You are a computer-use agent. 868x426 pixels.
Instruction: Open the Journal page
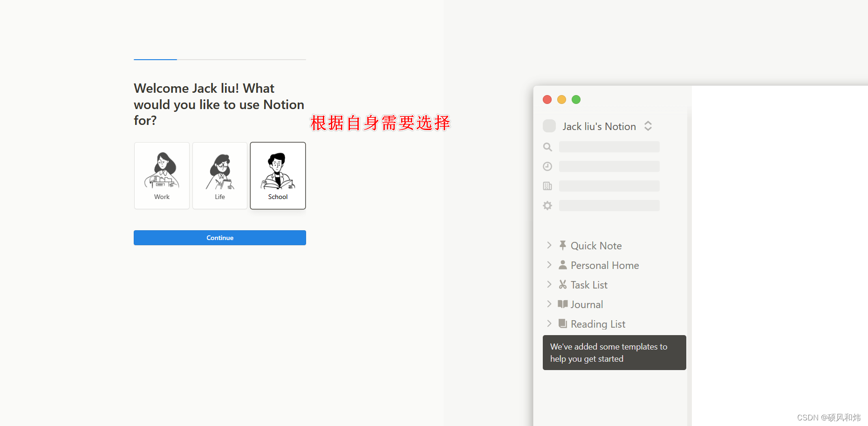click(x=587, y=304)
